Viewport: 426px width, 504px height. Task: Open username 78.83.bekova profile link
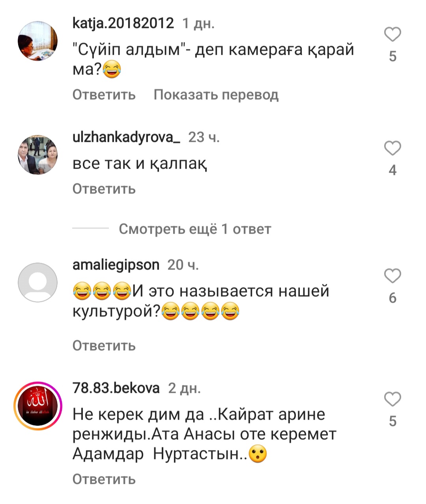(x=116, y=388)
